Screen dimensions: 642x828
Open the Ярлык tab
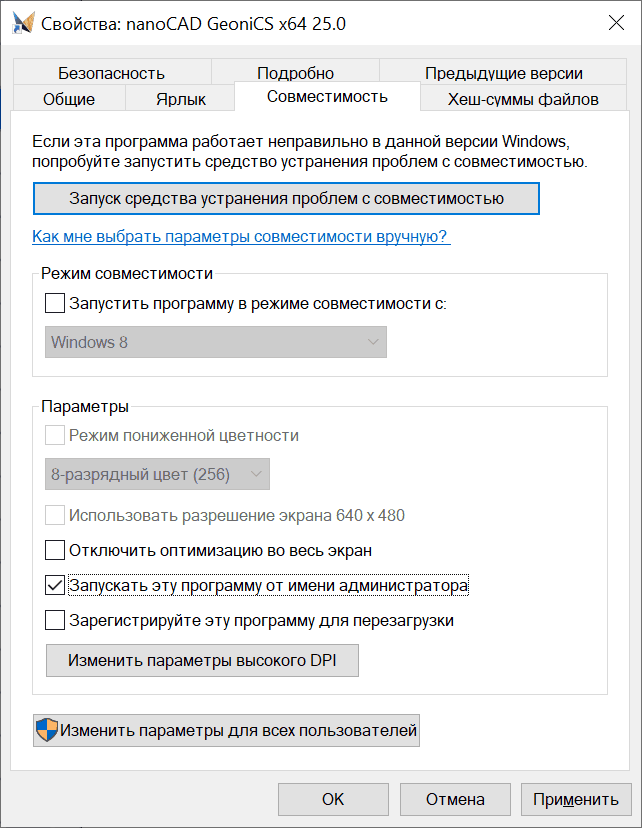coord(181,99)
